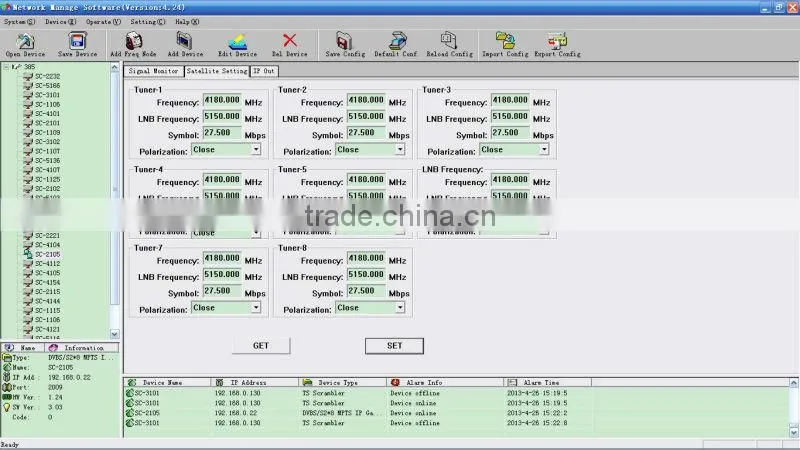Click the Export Config toolbar icon
The width and height of the screenshot is (800, 450).
point(557,40)
